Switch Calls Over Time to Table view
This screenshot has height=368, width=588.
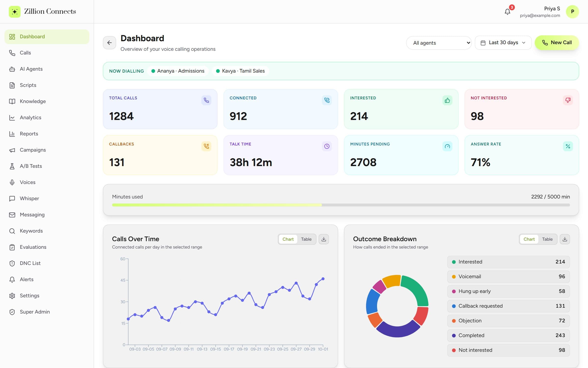[306, 239]
